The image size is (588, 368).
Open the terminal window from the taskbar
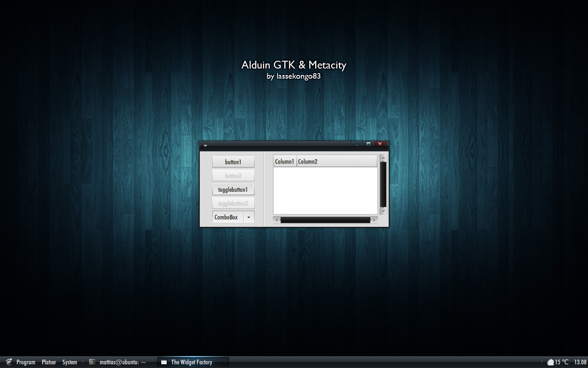pyautogui.click(x=118, y=362)
